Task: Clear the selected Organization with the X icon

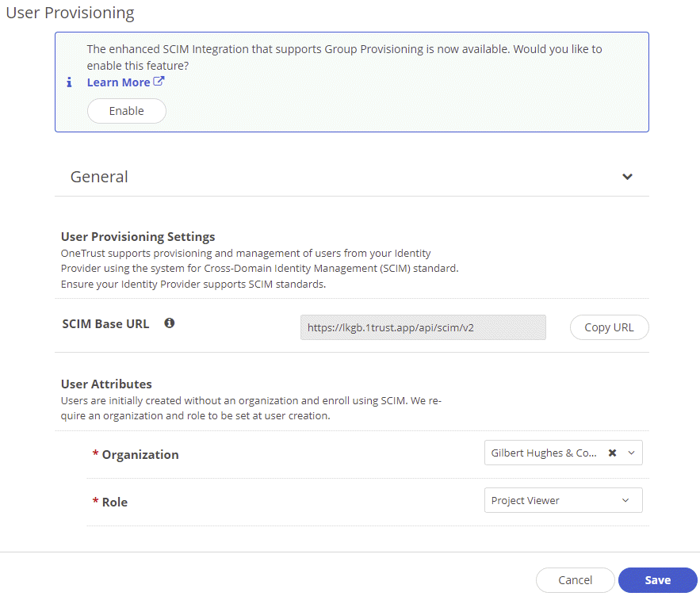Action: pyautogui.click(x=613, y=453)
